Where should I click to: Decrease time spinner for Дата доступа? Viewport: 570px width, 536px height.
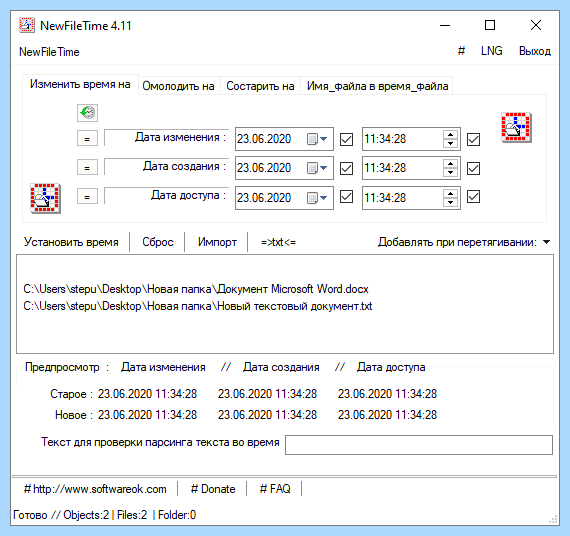[x=450, y=203]
